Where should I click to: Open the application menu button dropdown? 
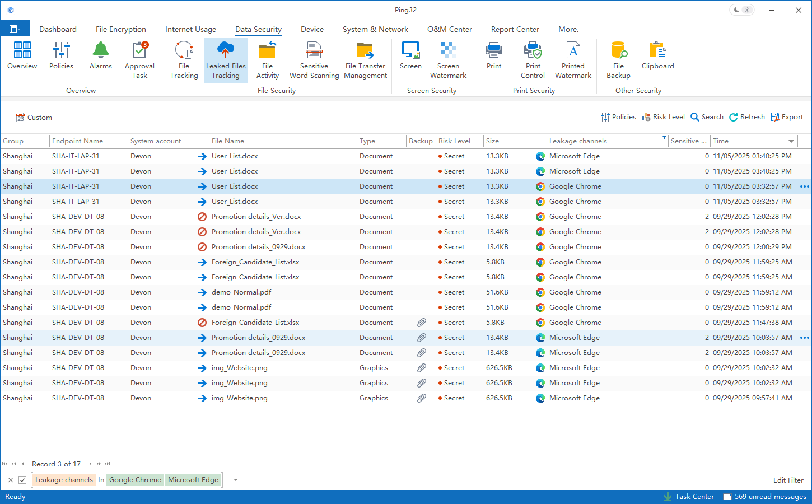[15, 29]
